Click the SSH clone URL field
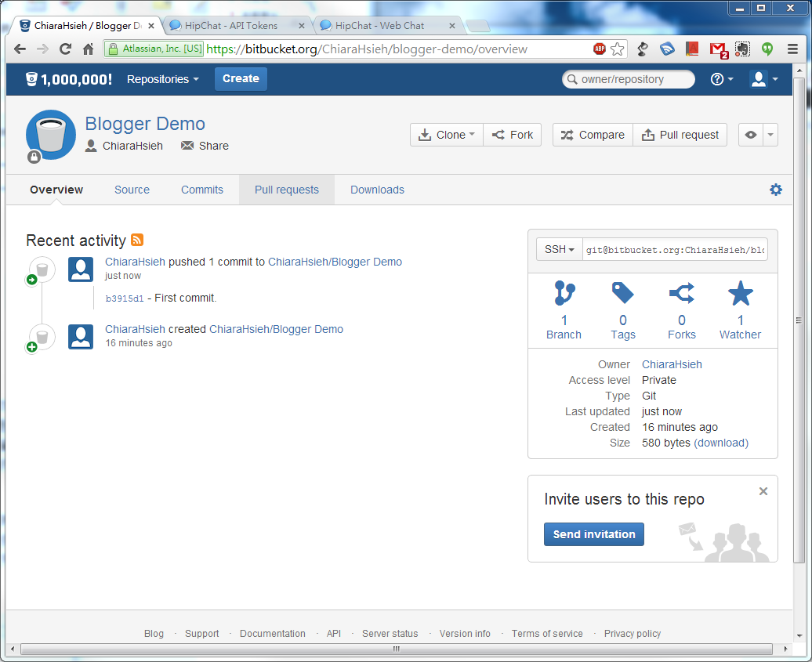812x662 pixels. [x=675, y=249]
